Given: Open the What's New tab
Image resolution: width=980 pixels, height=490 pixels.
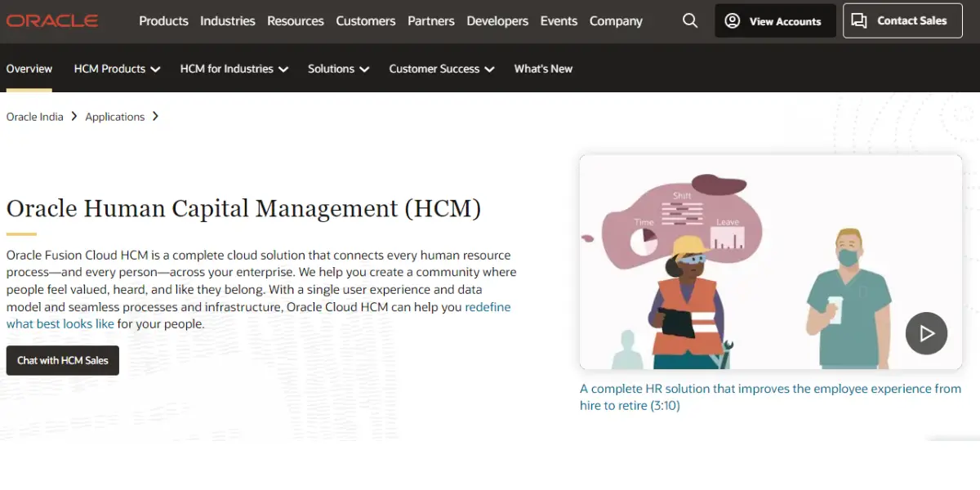Looking at the screenshot, I should pyautogui.click(x=543, y=69).
